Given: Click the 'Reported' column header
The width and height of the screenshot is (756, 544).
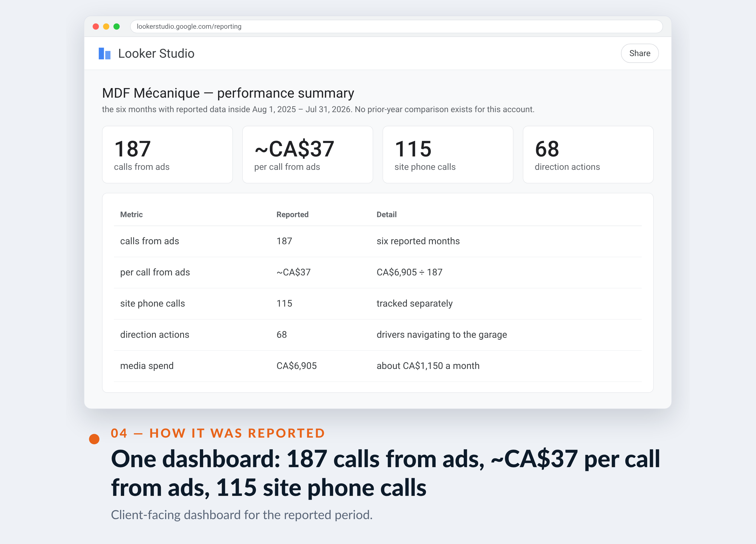Looking at the screenshot, I should 292,214.
